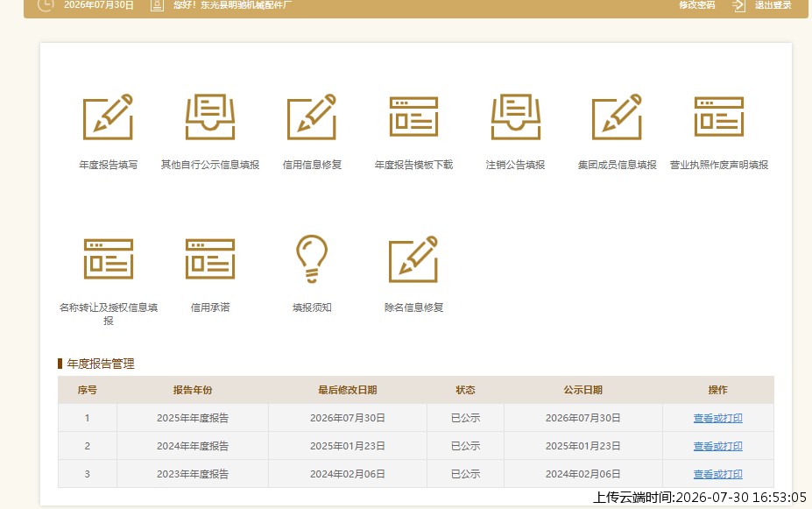
Task: Click the 已公示 status in row 3
Action: click(465, 474)
